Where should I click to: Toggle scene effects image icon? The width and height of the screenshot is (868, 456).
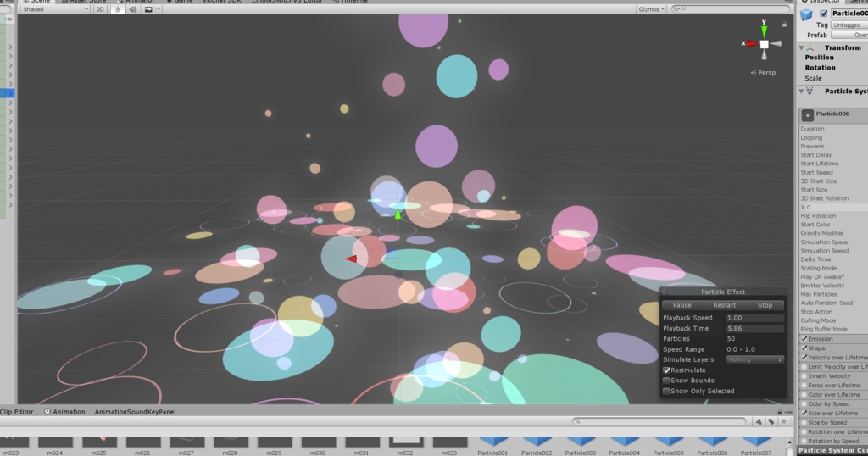point(148,9)
